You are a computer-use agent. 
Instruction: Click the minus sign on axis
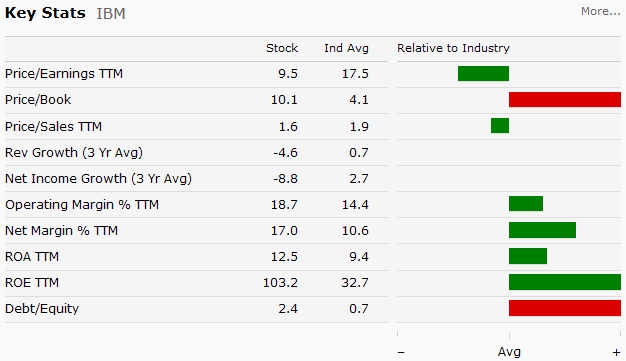[x=401, y=352]
